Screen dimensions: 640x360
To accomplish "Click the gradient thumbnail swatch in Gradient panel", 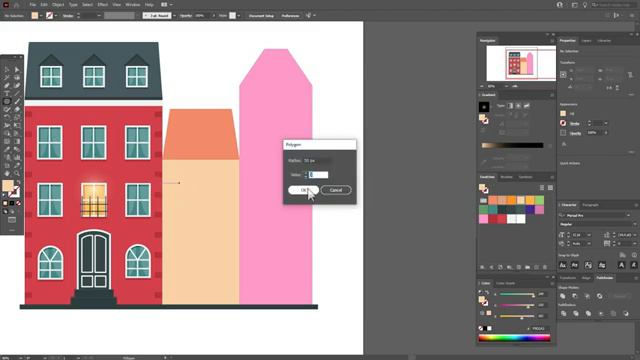I will [x=484, y=107].
